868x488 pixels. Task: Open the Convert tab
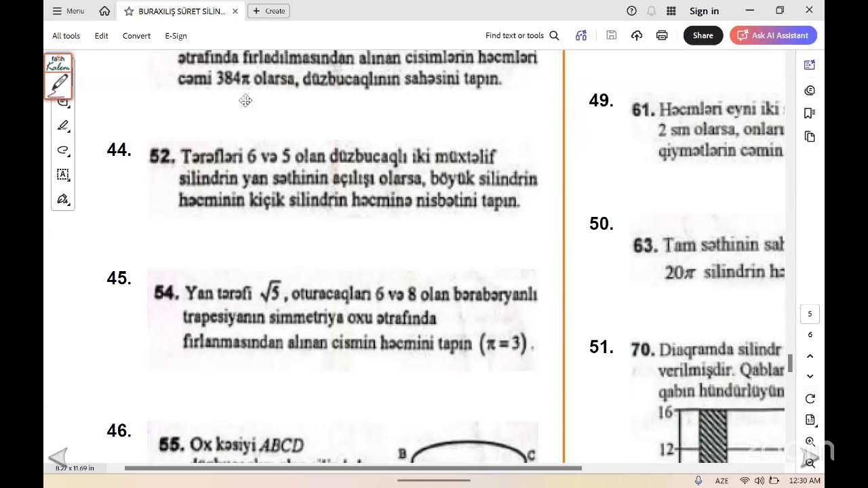coord(136,36)
